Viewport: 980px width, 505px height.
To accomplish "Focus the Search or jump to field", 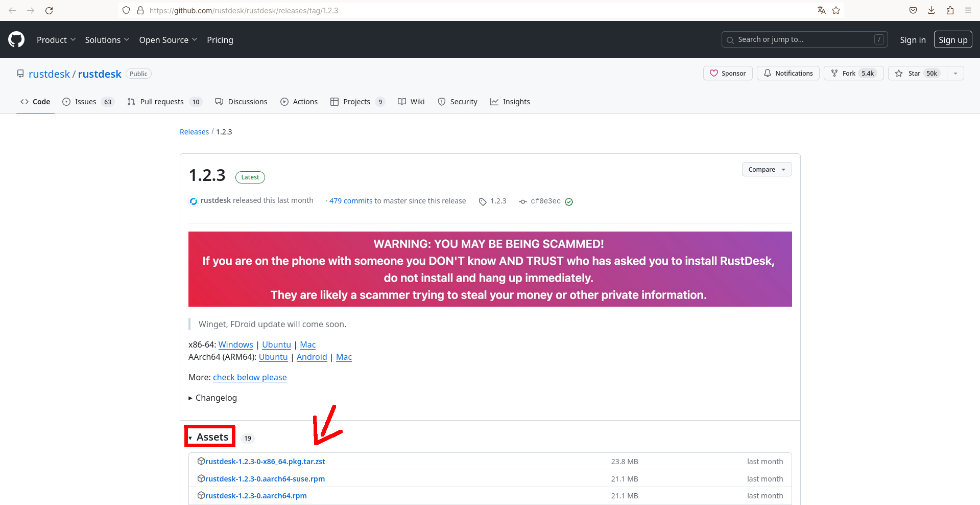I will tap(804, 39).
